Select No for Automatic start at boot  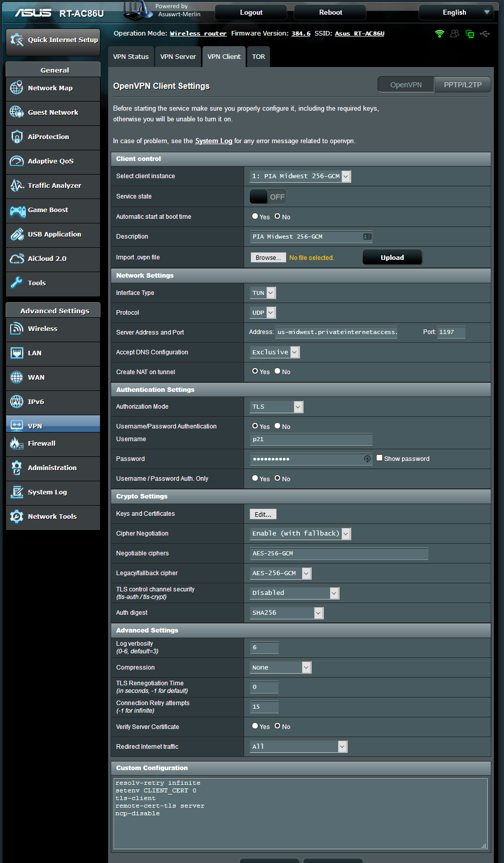pyautogui.click(x=278, y=216)
